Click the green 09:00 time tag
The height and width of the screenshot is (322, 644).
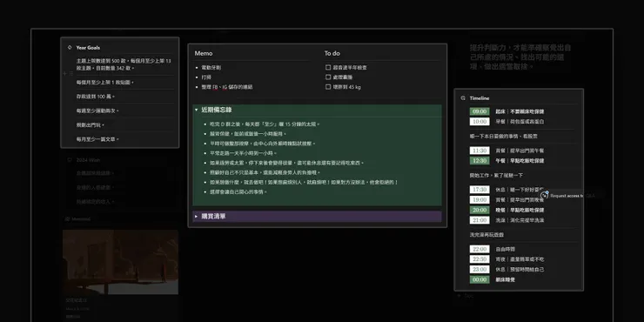tap(480, 111)
